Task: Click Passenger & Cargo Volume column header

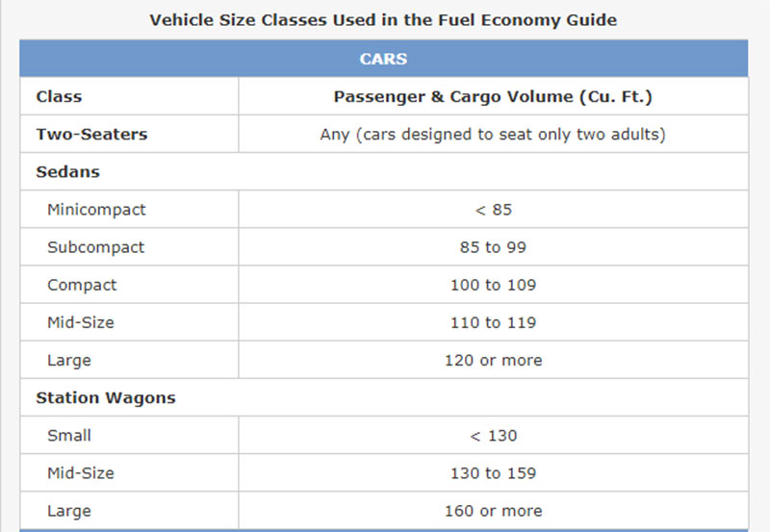Action: [493, 96]
